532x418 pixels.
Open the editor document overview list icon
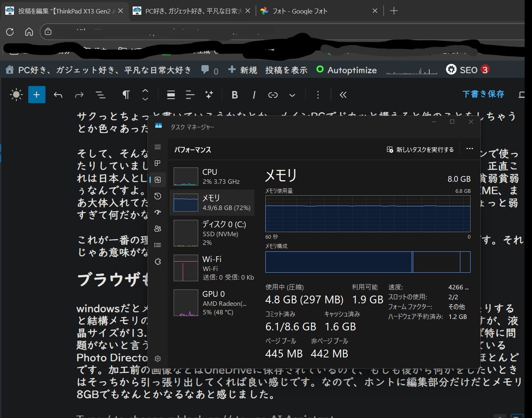pyautogui.click(x=100, y=95)
